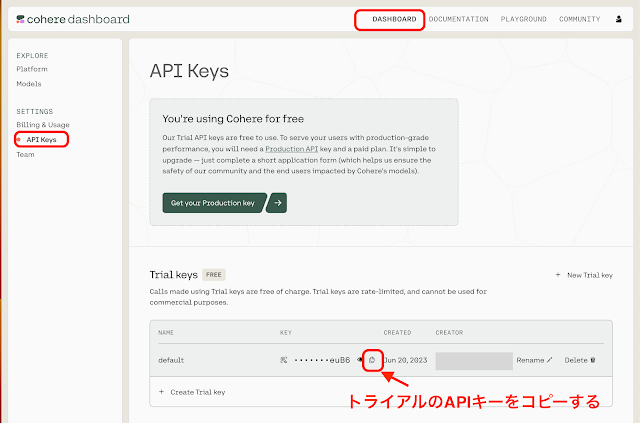This screenshot has height=423, width=640.
Task: Select API Keys in the sidebar
Action: pyautogui.click(x=41, y=140)
